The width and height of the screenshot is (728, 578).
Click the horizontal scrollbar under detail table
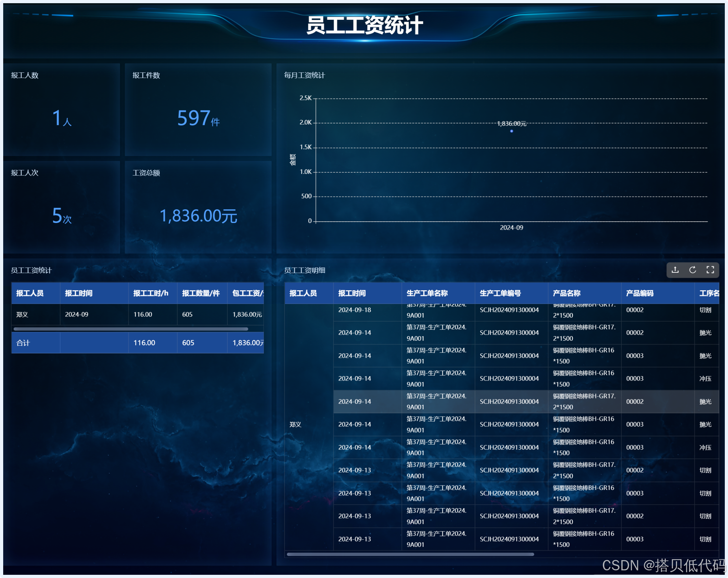[410, 554]
